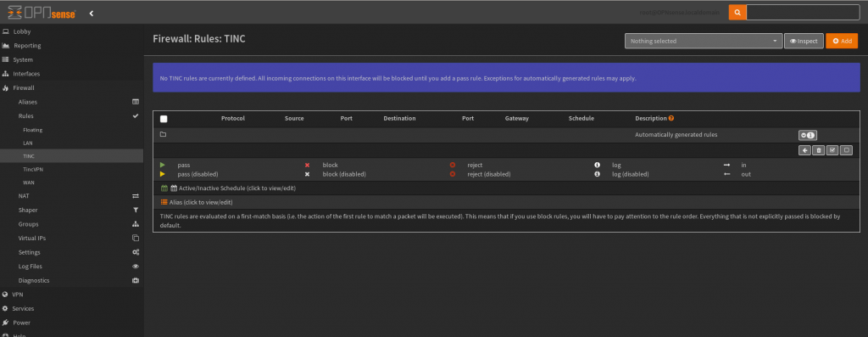Click the Virtual IPs clone icon

click(135, 239)
